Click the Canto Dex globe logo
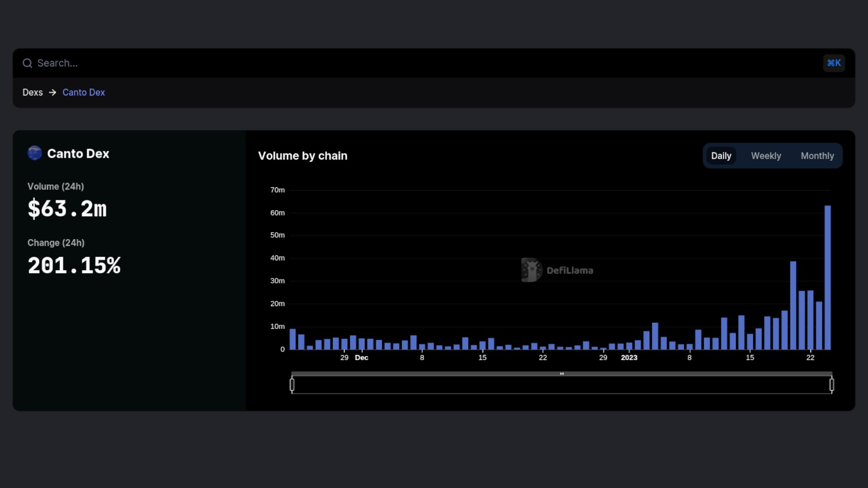This screenshot has height=488, width=868. pyautogui.click(x=35, y=153)
